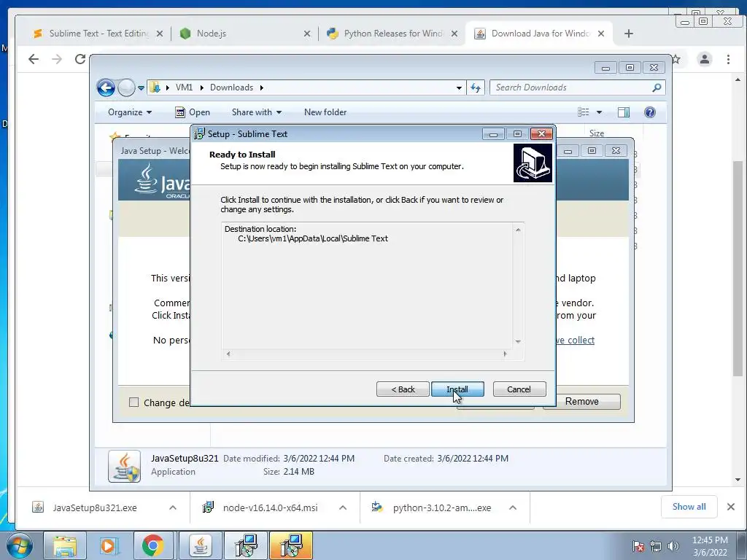
Task: Switch to Python Releases for Windows tab
Action: (x=385, y=34)
